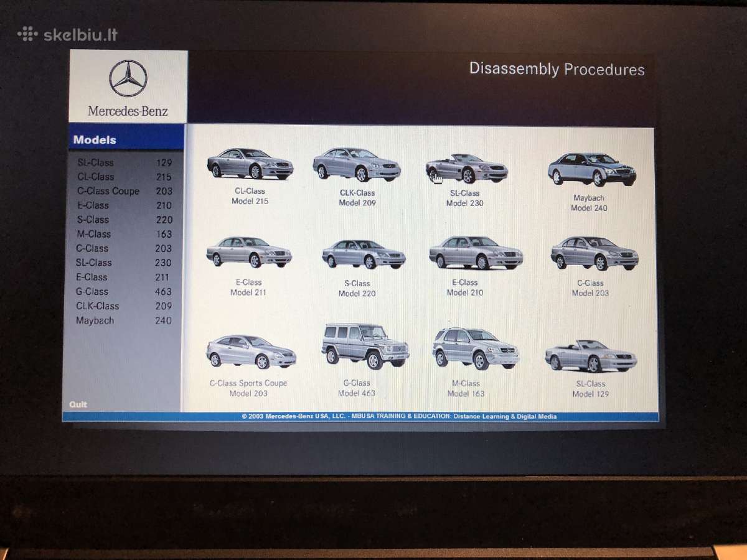The height and width of the screenshot is (560, 747).
Task: Select S-Class 220 in Models list
Action: [125, 220]
